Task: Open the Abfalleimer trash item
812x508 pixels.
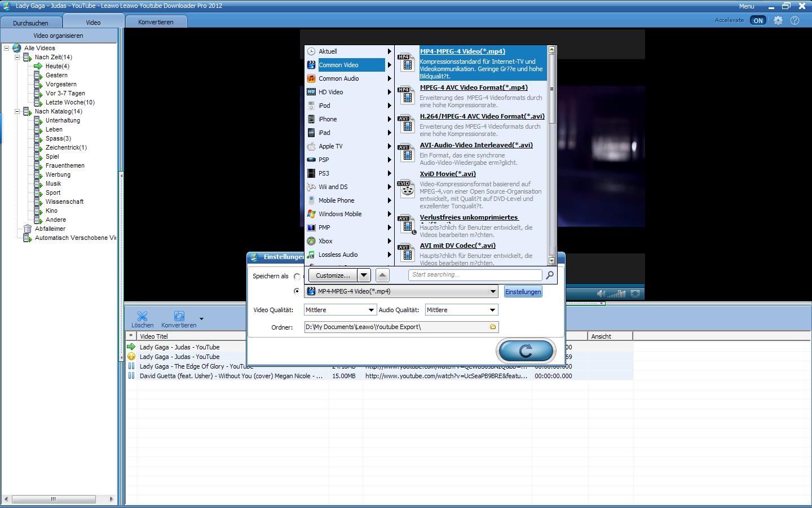Action: pyautogui.click(x=50, y=229)
